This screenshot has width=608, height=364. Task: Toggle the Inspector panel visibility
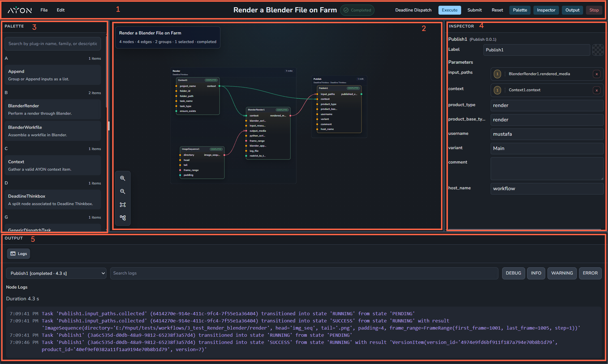click(x=546, y=10)
